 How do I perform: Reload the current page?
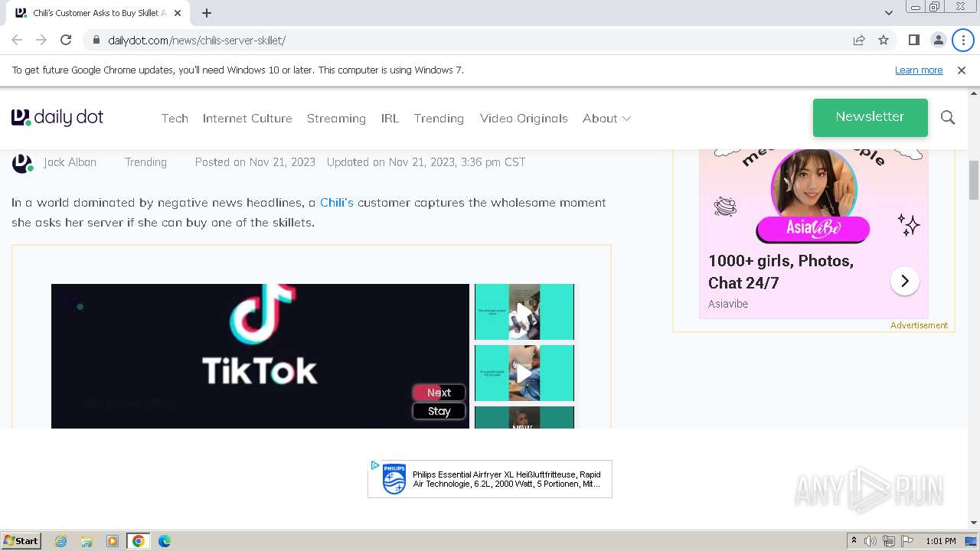66,40
